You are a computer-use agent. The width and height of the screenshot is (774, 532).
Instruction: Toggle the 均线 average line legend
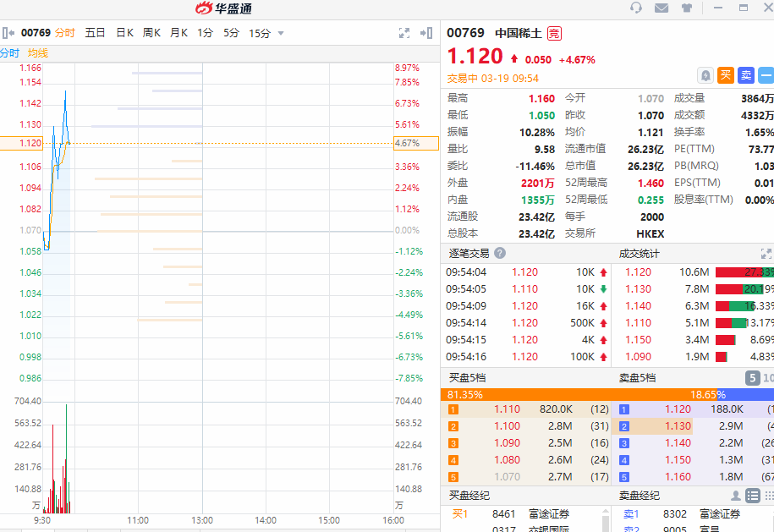[37, 53]
